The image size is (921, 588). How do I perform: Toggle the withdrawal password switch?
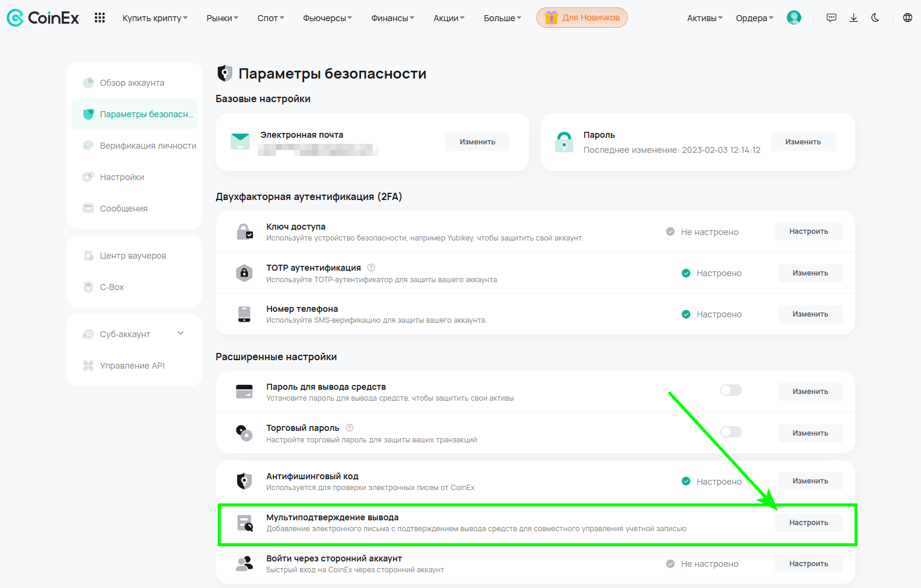[x=731, y=390]
